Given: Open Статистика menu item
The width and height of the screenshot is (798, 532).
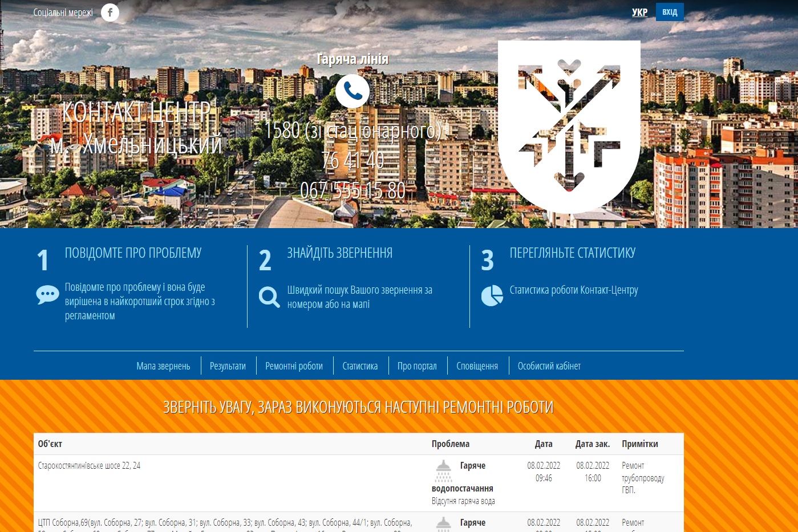Looking at the screenshot, I should tap(360, 366).
